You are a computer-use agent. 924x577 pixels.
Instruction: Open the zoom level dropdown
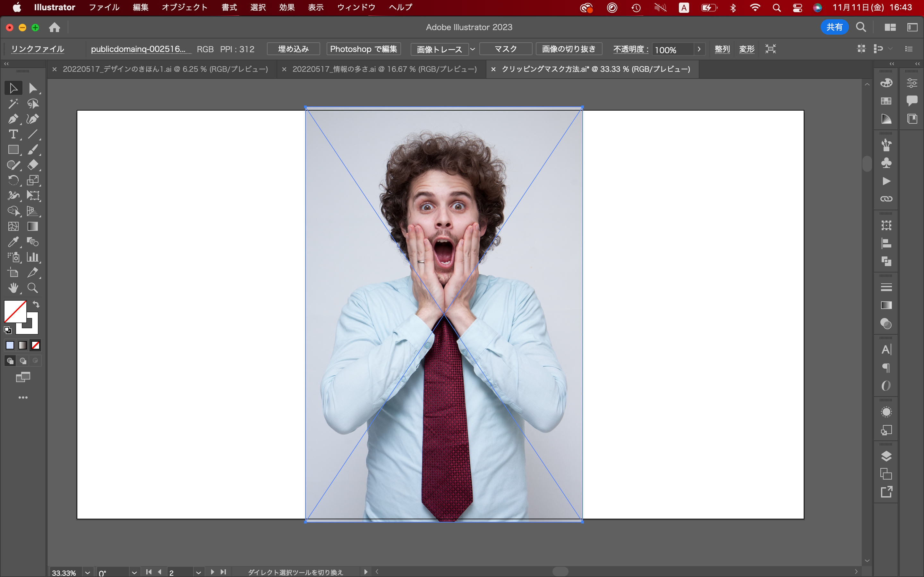(x=88, y=573)
